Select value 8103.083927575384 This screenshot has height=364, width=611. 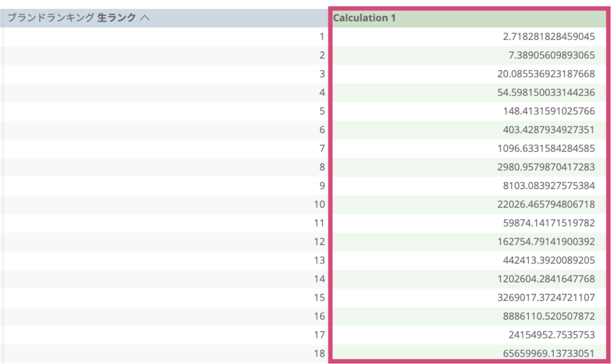549,186
